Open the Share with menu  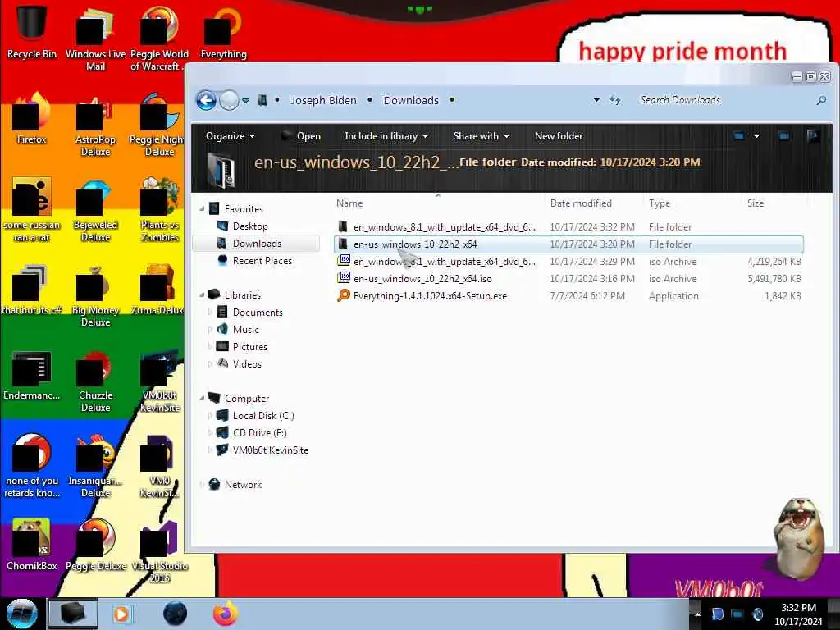481,136
